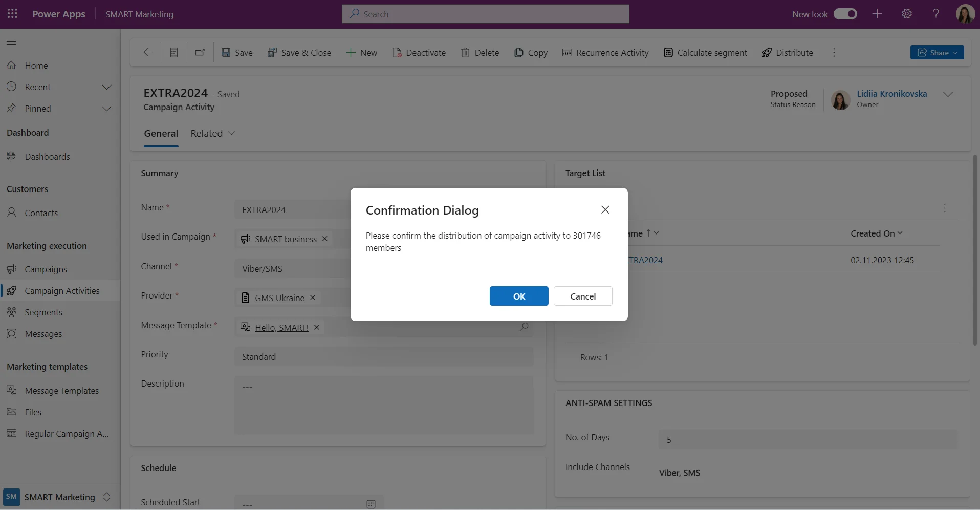Image resolution: width=980 pixels, height=510 pixels.
Task: Click into the top Search box
Action: pyautogui.click(x=485, y=14)
